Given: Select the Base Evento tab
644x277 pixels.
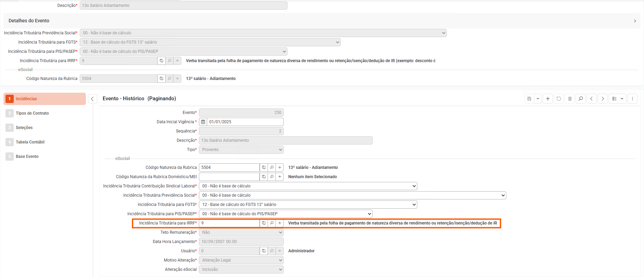Looking at the screenshot, I should (27, 157).
